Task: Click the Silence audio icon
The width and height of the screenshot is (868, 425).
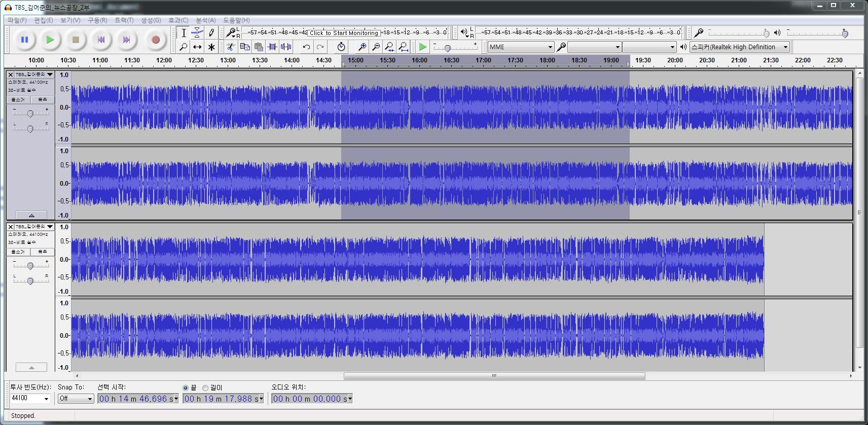Action: 286,47
